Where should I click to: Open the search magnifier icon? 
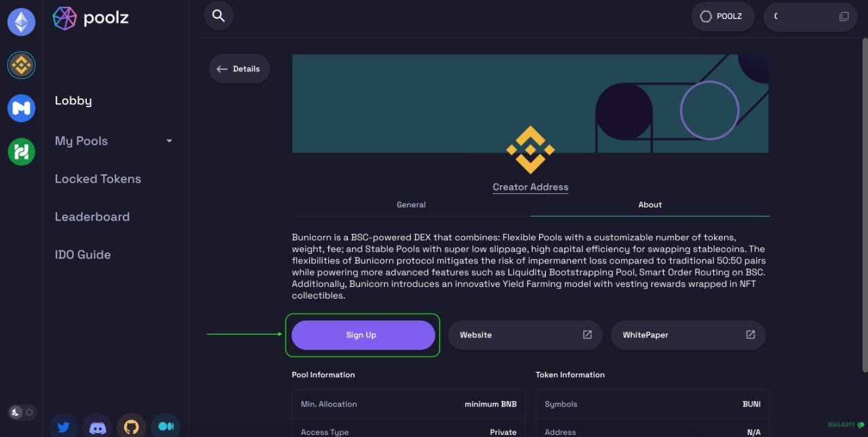[218, 16]
